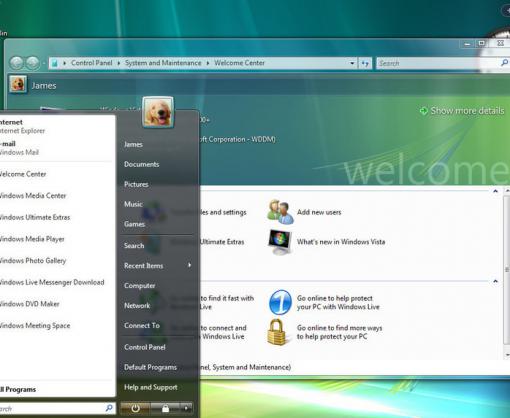Open Network from Start menu
Viewport: 510px width, 418px height.
(137, 306)
